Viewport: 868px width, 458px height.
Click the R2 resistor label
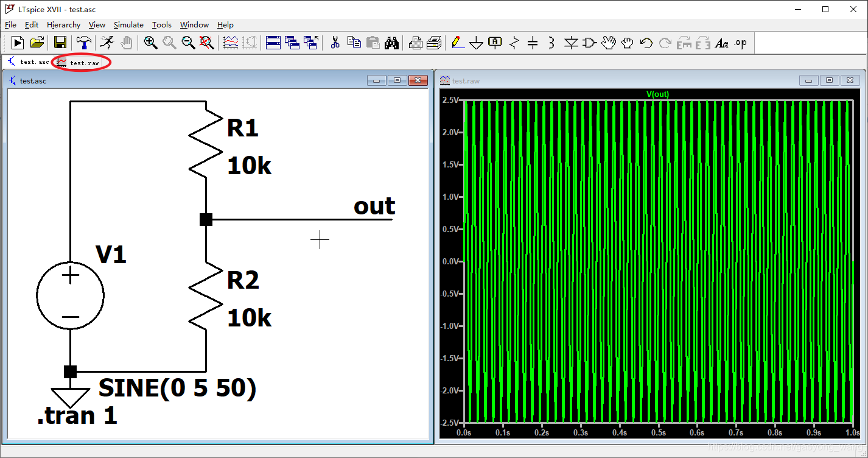243,280
